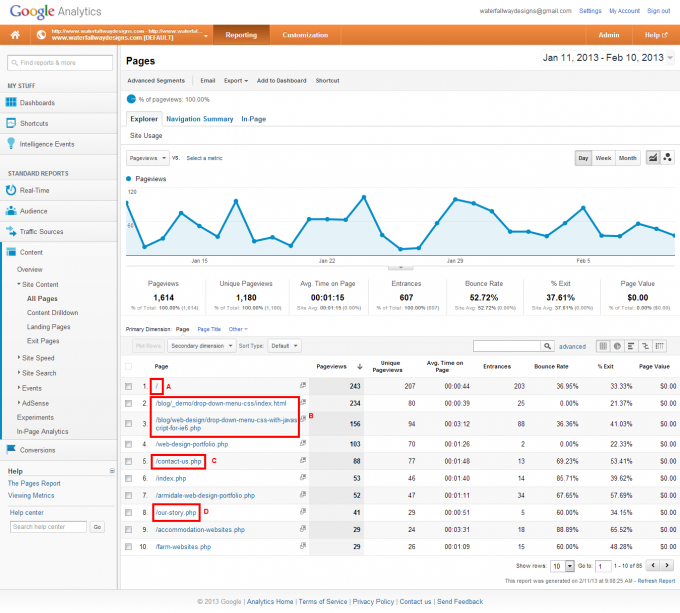Open the Pageviews metric dropdown

147,158
